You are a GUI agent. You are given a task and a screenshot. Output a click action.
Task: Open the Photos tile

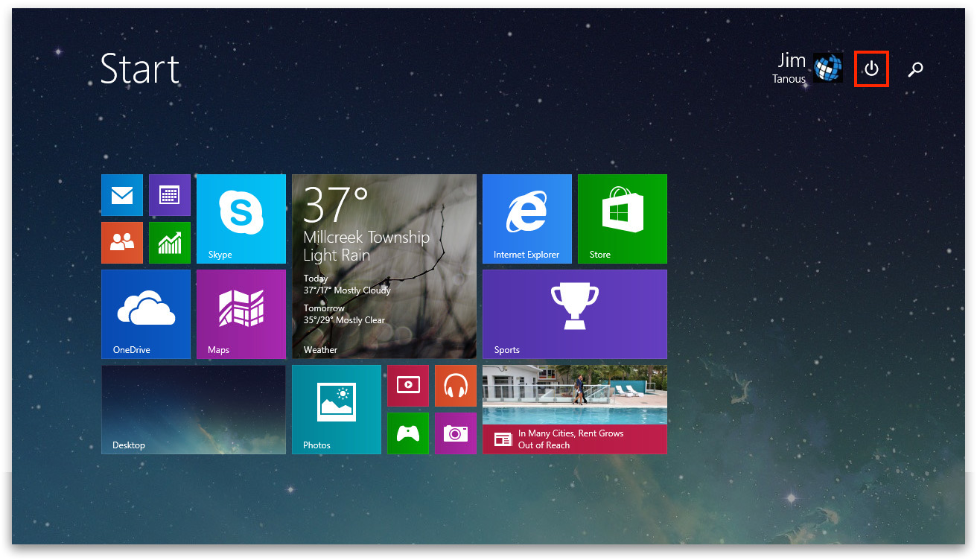click(337, 410)
